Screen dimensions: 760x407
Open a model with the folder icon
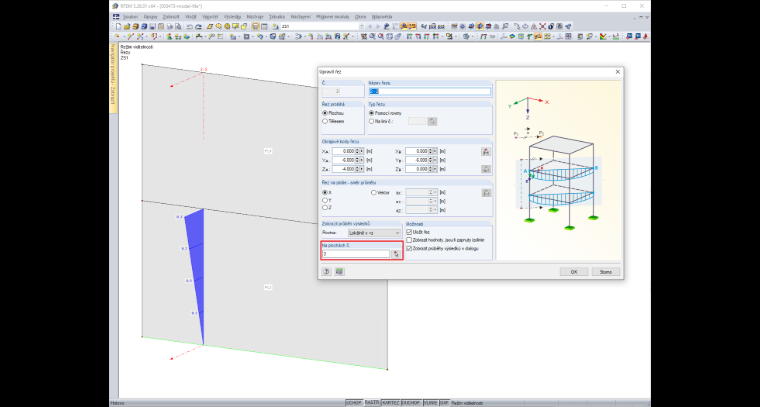click(x=127, y=26)
